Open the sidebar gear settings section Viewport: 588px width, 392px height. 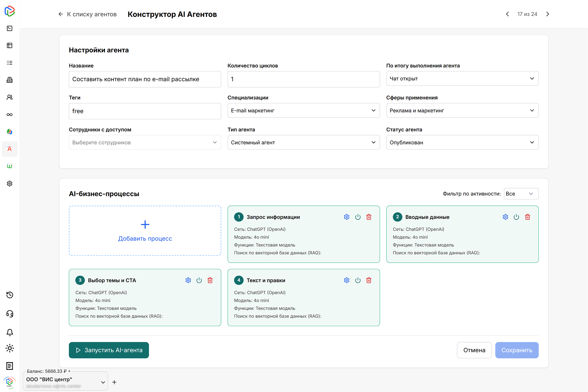[x=10, y=184]
